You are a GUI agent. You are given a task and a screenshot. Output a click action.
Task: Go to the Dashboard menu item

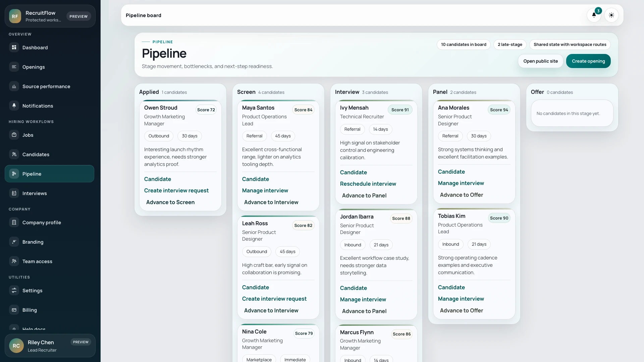pyautogui.click(x=49, y=48)
